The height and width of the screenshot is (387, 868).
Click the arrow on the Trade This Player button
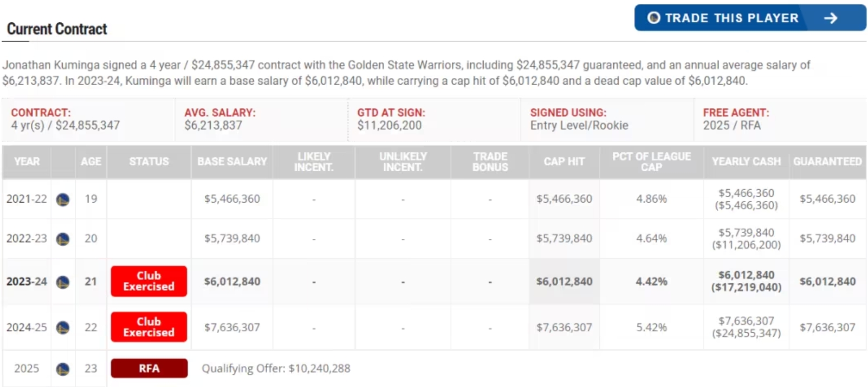click(x=830, y=18)
